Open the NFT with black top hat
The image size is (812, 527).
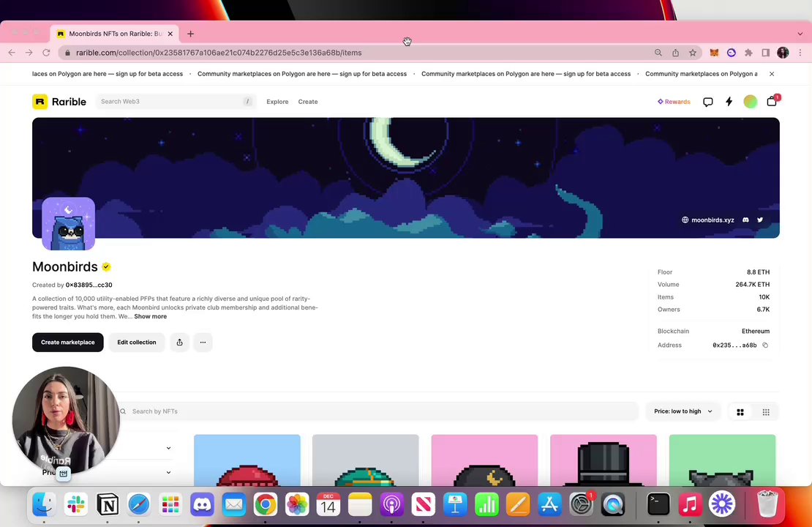pyautogui.click(x=604, y=460)
